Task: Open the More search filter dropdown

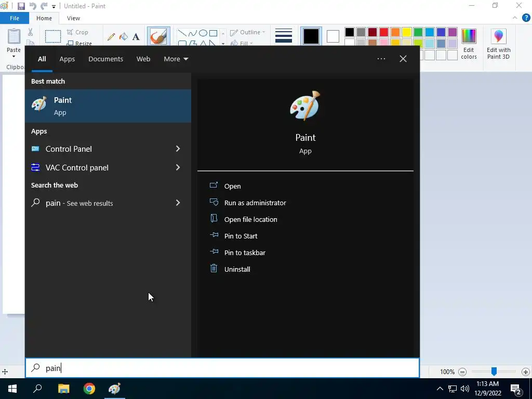Action: pyautogui.click(x=176, y=59)
